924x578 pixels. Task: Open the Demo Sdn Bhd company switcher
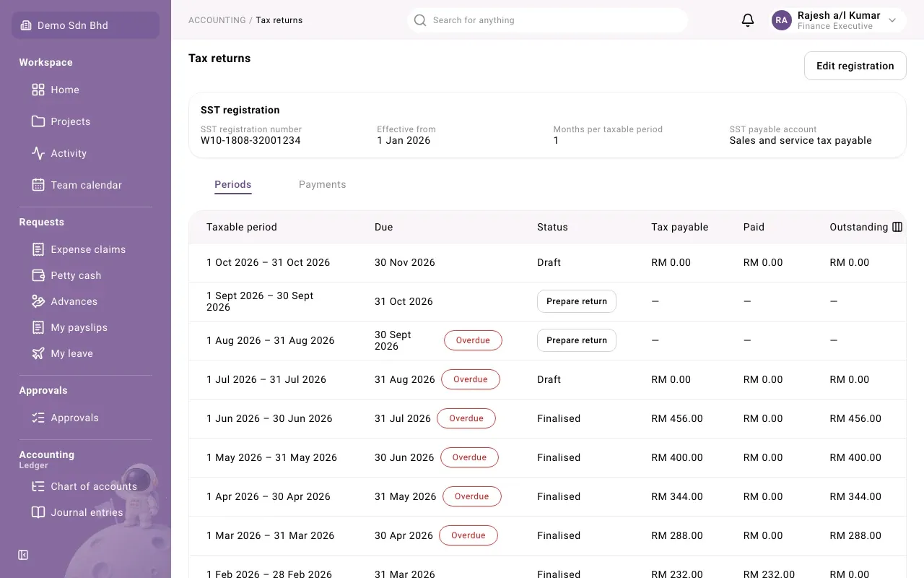pos(85,25)
